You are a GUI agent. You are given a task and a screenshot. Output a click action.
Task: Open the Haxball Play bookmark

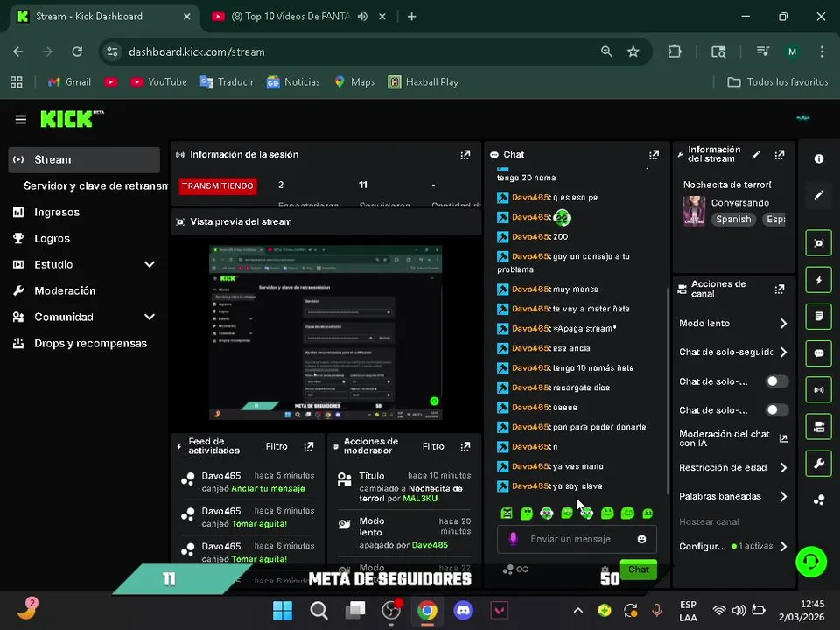pos(423,82)
